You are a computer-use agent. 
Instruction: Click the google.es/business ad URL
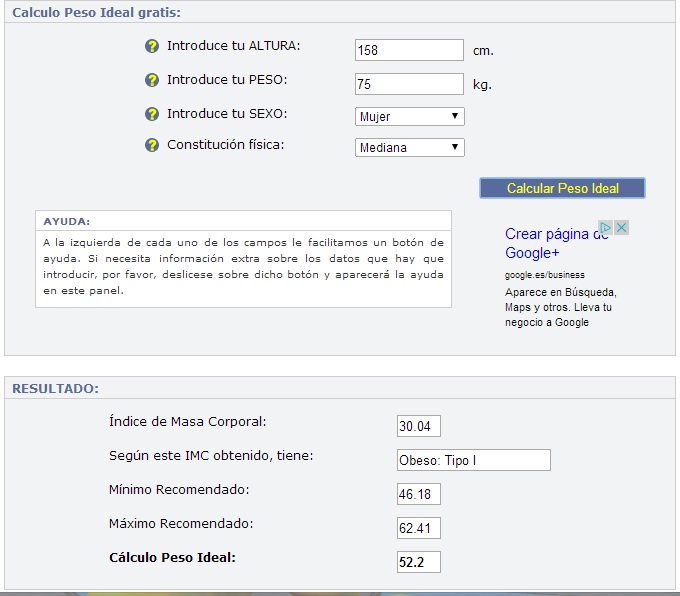545,275
